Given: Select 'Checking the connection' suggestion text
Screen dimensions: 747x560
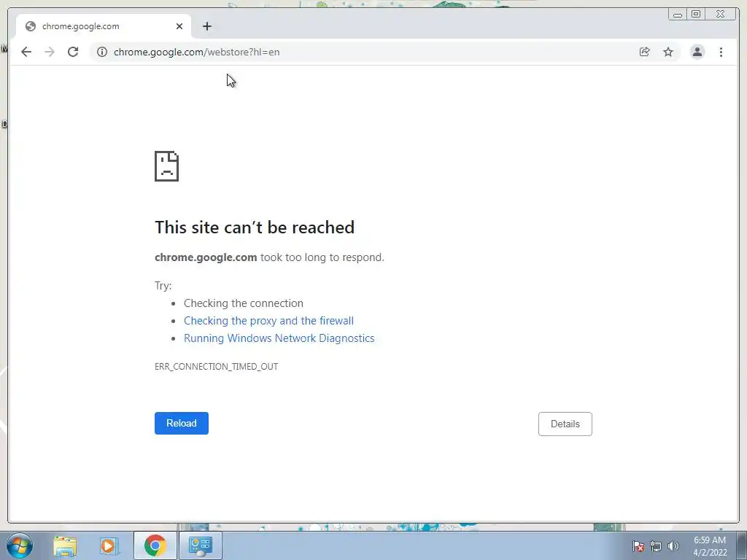Looking at the screenshot, I should pyautogui.click(x=244, y=303).
